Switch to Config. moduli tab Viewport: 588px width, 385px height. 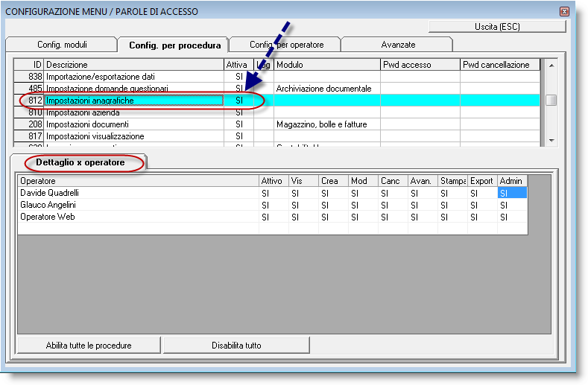[x=62, y=45]
